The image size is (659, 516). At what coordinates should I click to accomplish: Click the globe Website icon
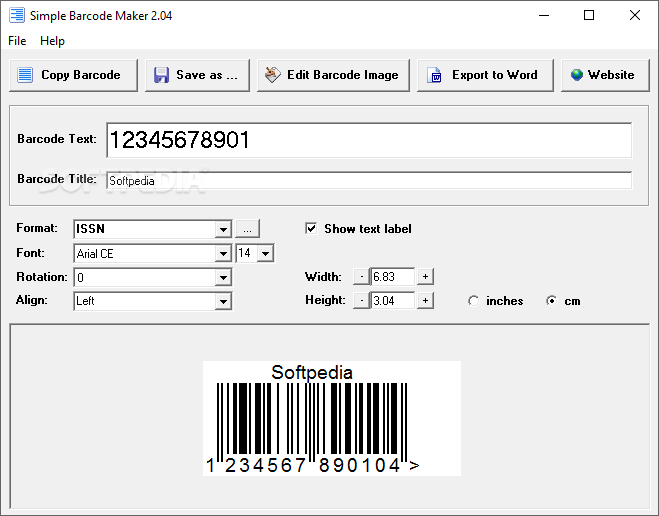(x=577, y=75)
